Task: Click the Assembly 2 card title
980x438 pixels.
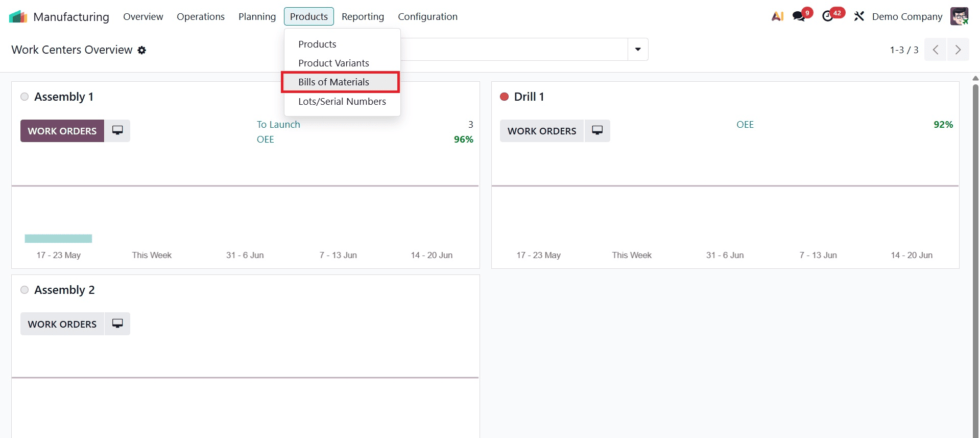Action: pos(64,290)
